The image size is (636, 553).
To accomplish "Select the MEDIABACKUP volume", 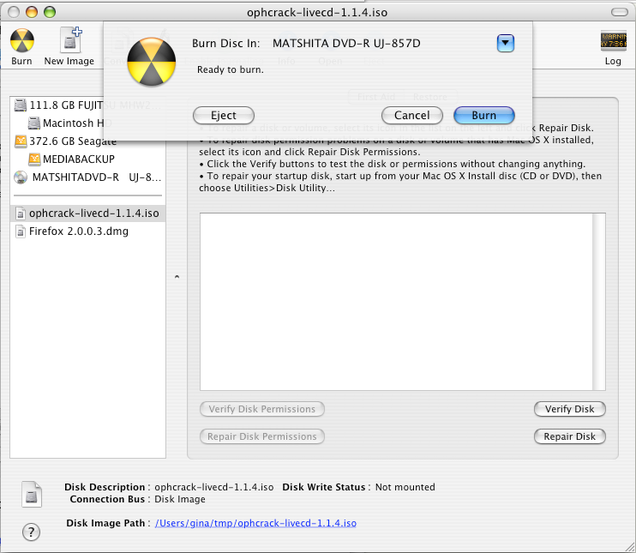I will pyautogui.click(x=88, y=159).
